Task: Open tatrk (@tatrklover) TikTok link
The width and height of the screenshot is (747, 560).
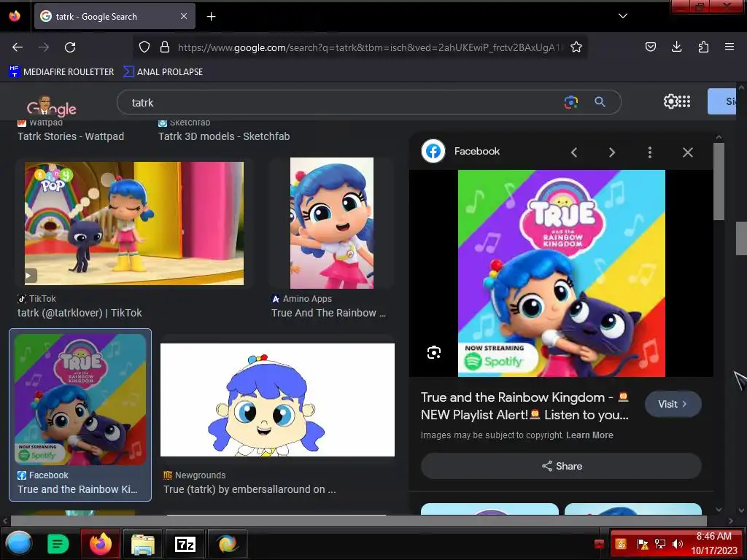Action: [80, 313]
